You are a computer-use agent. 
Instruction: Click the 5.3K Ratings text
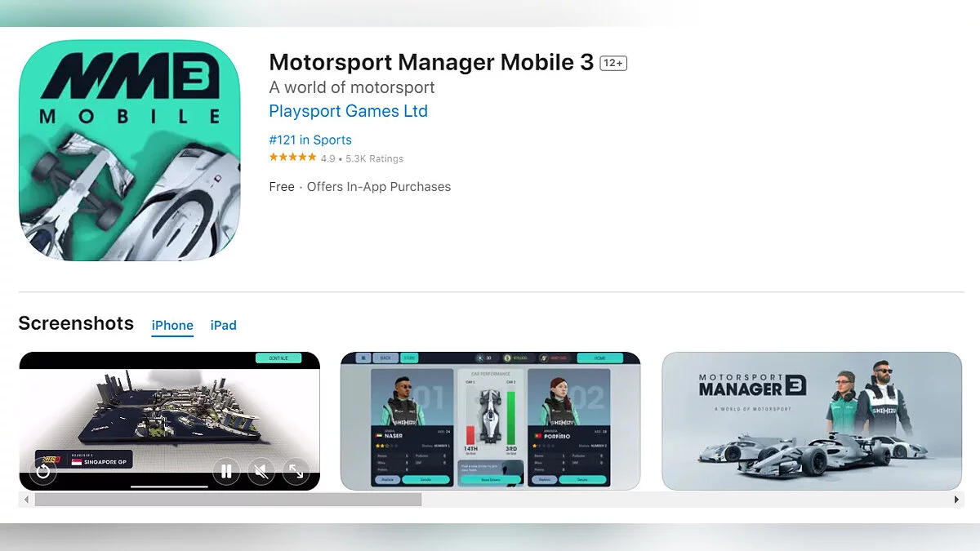pos(374,158)
